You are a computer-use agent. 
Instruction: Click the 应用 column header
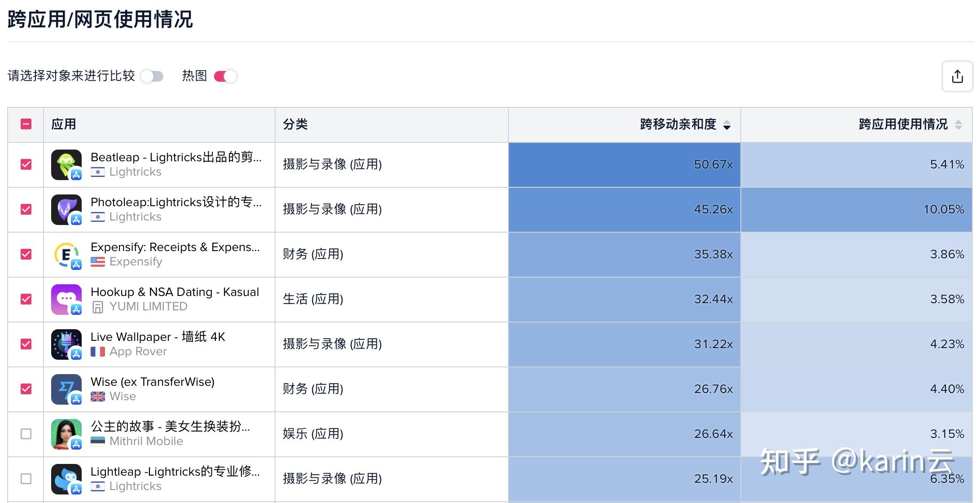click(x=64, y=124)
